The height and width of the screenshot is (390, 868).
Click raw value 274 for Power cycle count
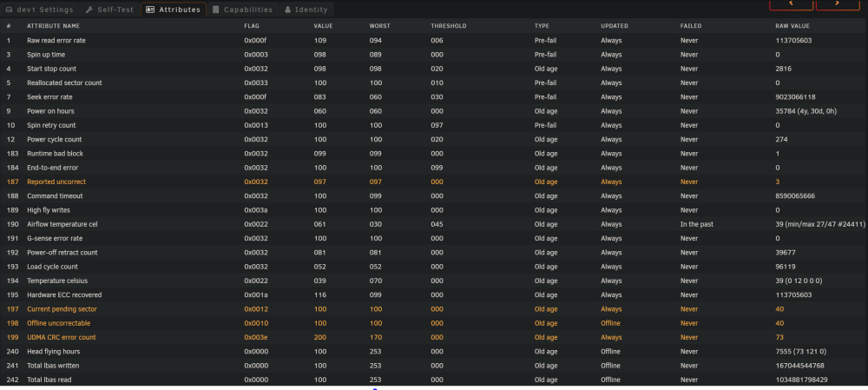coord(782,140)
